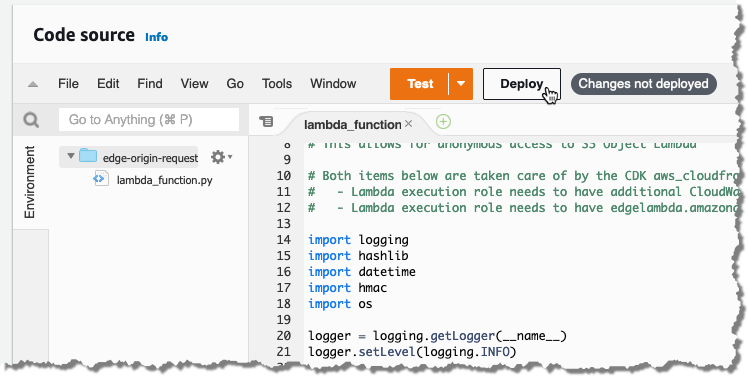The height and width of the screenshot is (376, 748).
Task: Click the orange Test button
Action: tap(420, 84)
